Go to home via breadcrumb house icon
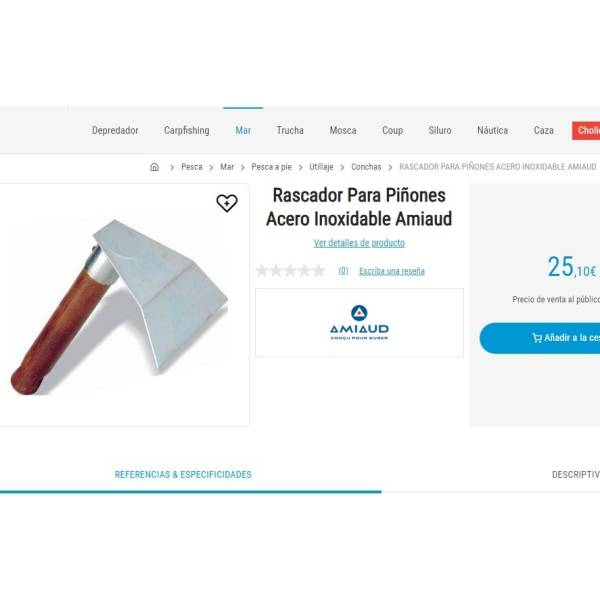This screenshot has height=600, width=600. coord(155,167)
